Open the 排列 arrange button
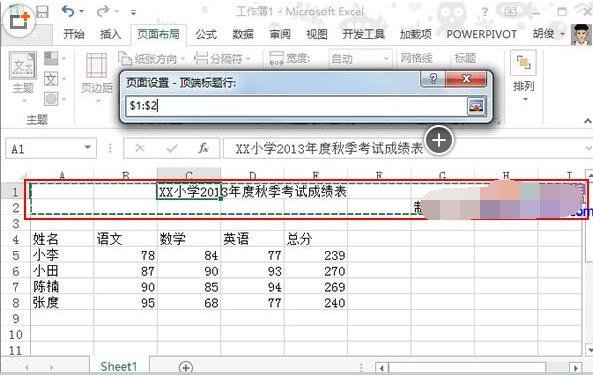This screenshot has width=593, height=375. [x=523, y=77]
